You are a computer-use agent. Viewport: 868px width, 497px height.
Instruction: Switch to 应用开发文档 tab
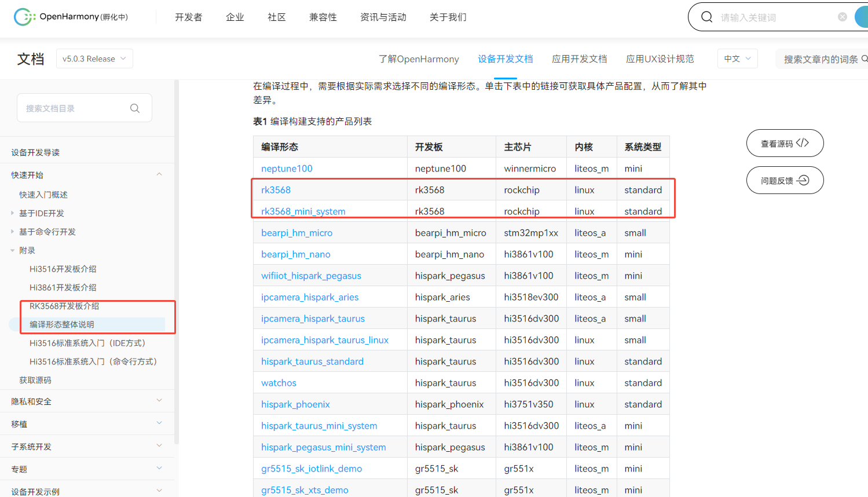point(580,59)
